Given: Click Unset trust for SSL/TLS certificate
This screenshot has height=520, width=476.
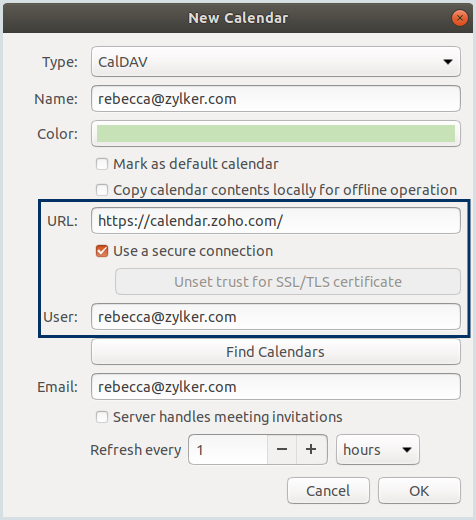Looking at the screenshot, I should pos(288,282).
